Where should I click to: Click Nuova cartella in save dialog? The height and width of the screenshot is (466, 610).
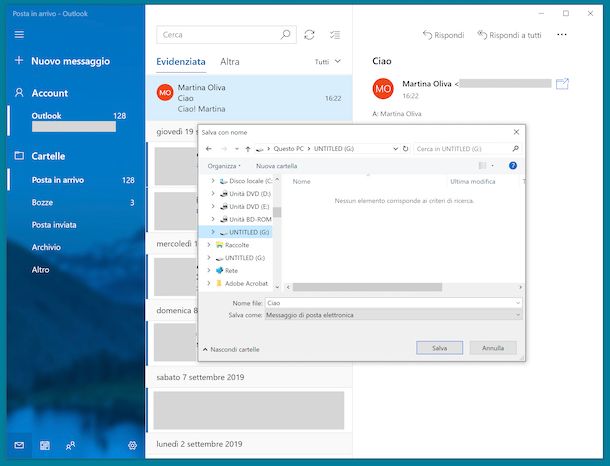coord(277,166)
